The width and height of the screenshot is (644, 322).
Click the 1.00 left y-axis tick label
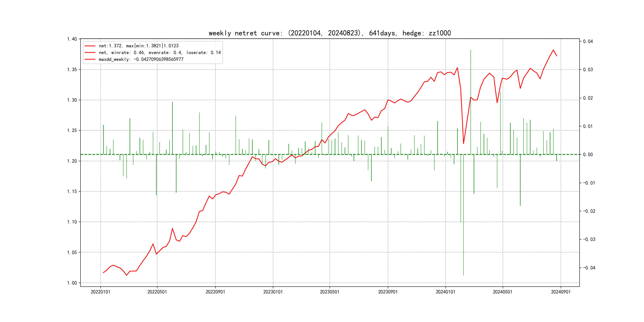click(72, 283)
